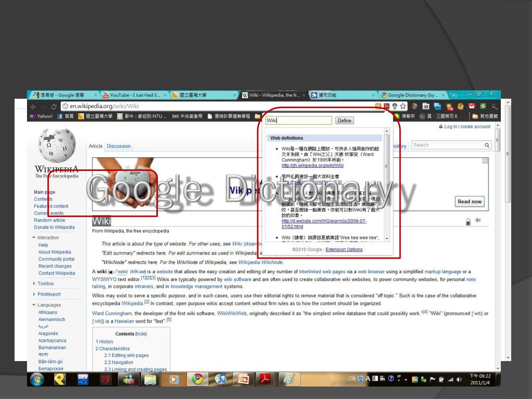This screenshot has width=532, height=399.
Task: Open Google Chrome taskbar icon
Action: (197, 379)
